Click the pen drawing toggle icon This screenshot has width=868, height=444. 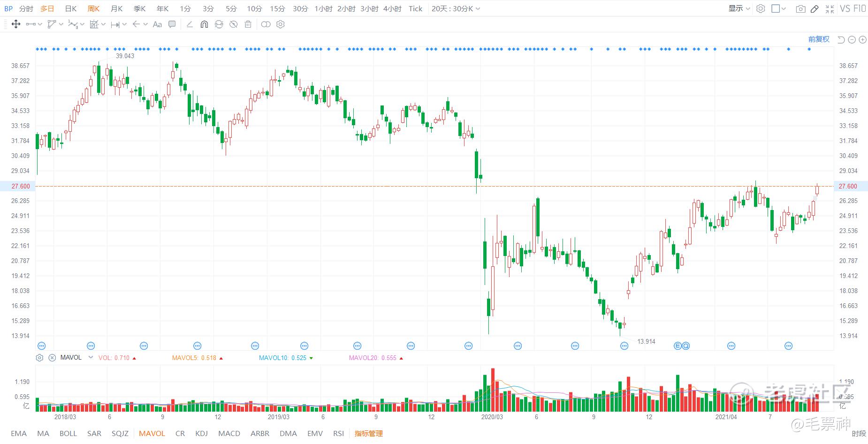(x=815, y=9)
